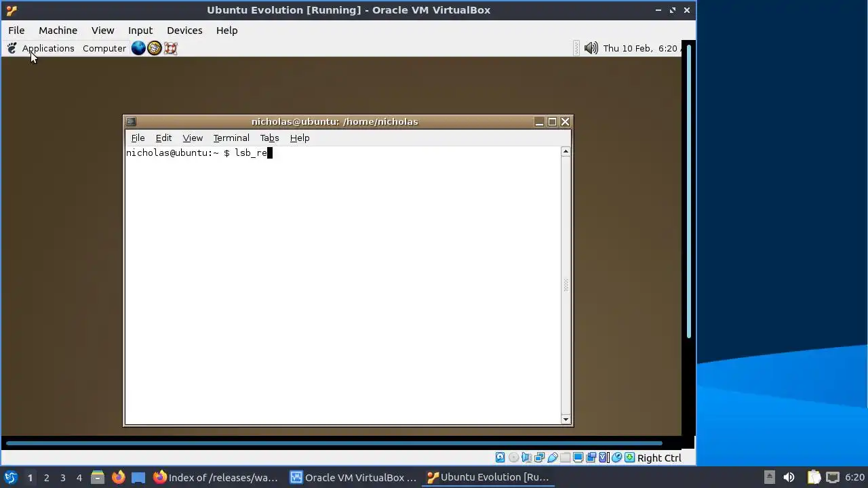Open the VirtualBox View menu
Screen dimensions: 868x488
click(x=103, y=30)
